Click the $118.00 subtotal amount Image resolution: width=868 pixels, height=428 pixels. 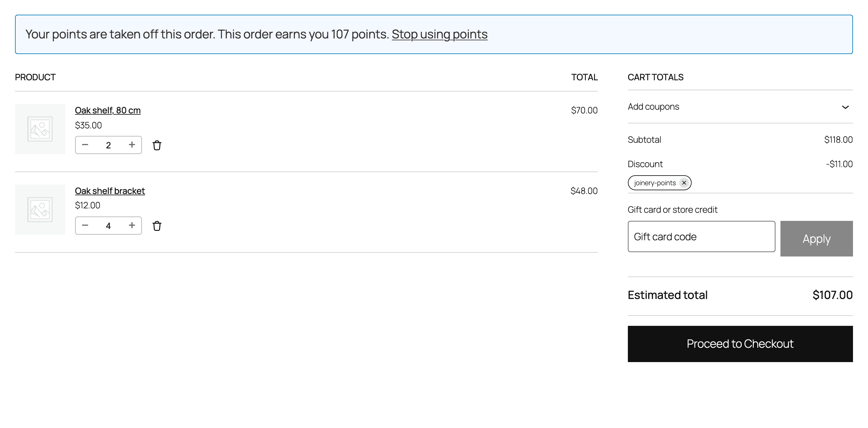[x=838, y=139]
